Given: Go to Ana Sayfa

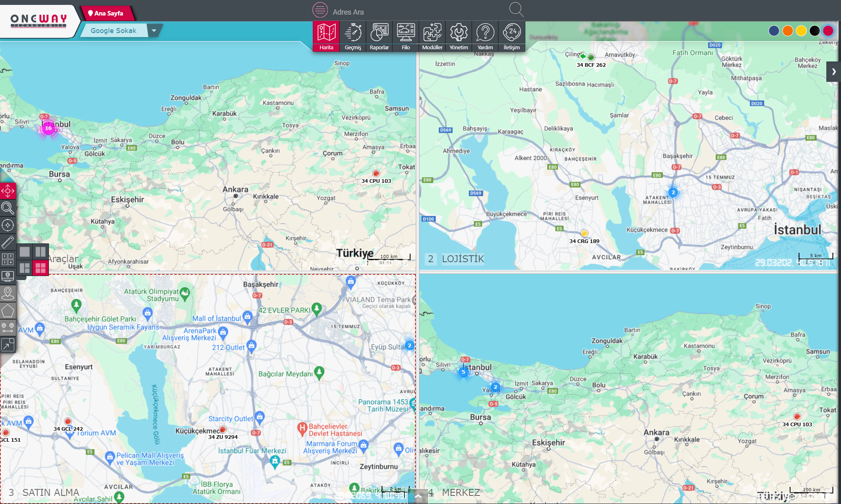Looking at the screenshot, I should (107, 13).
